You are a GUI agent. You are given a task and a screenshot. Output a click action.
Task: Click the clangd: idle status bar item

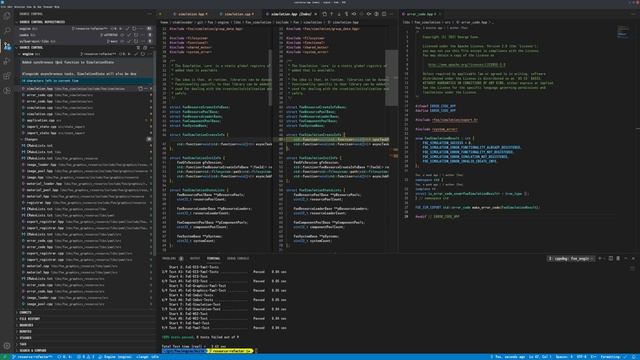147,357
